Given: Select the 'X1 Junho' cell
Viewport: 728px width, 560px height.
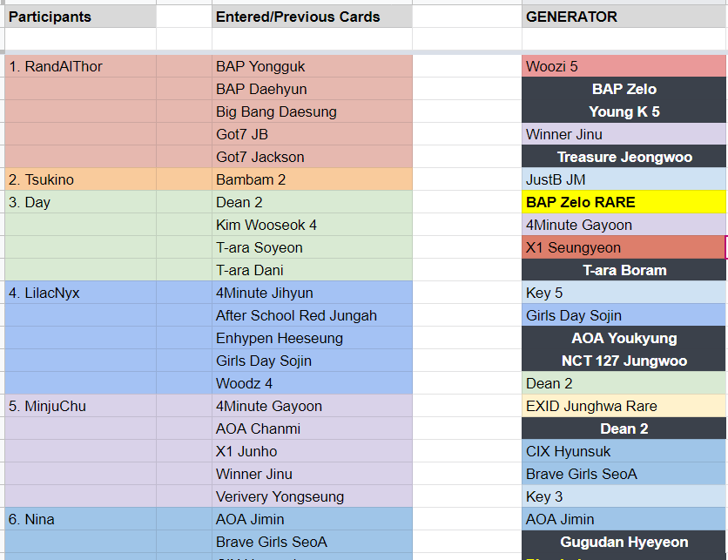Looking at the screenshot, I should (x=312, y=451).
